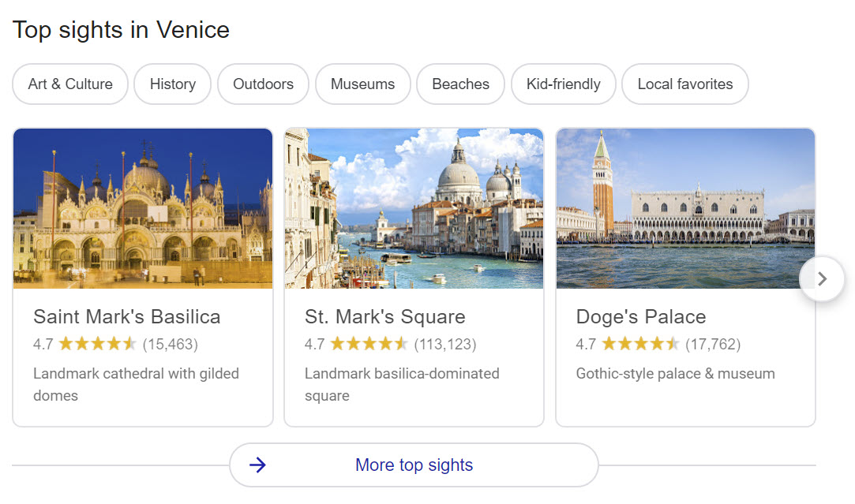
Task: Click St. Mark's Square star rating
Action: [x=369, y=344]
